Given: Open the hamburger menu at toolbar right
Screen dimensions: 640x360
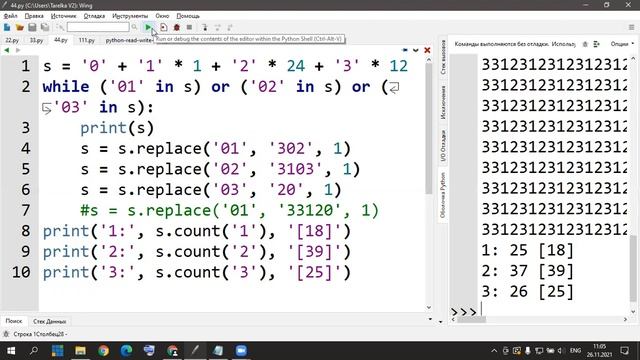Looking at the screenshot, I should click(631, 27).
